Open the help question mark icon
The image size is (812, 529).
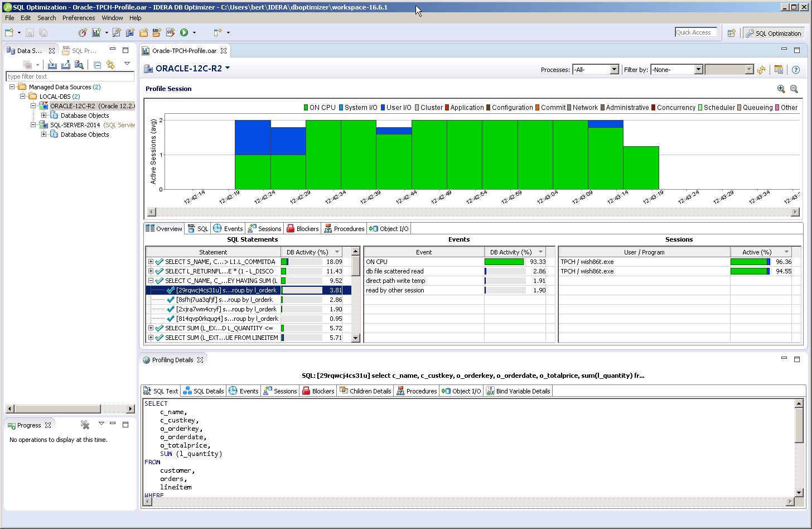point(796,70)
